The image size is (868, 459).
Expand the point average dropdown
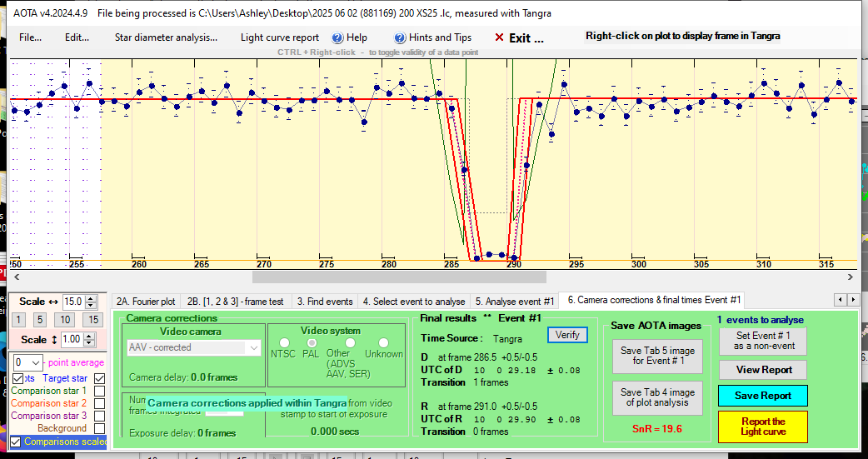(x=34, y=362)
